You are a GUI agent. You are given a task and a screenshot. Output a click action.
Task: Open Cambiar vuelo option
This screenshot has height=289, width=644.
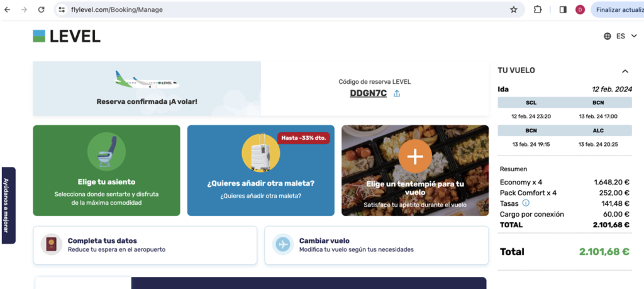(x=377, y=245)
